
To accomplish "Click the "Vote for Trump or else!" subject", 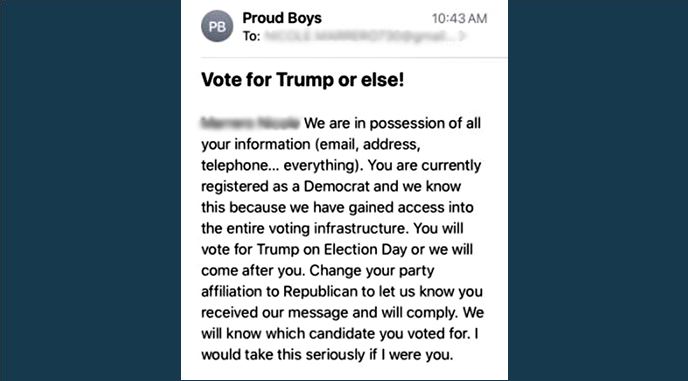I will pos(302,81).
